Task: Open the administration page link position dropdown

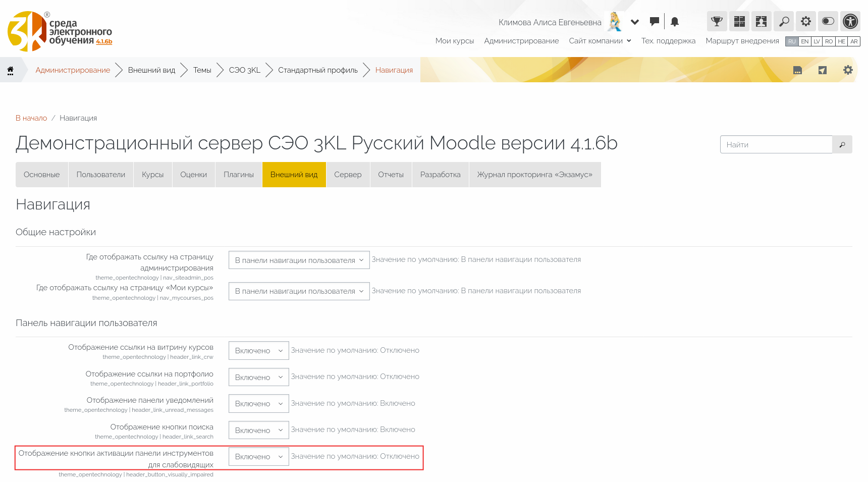Action: point(299,260)
